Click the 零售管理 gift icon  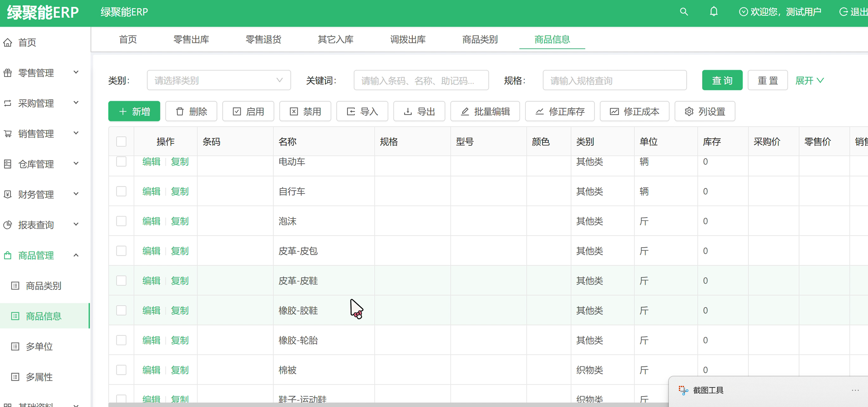click(8, 73)
